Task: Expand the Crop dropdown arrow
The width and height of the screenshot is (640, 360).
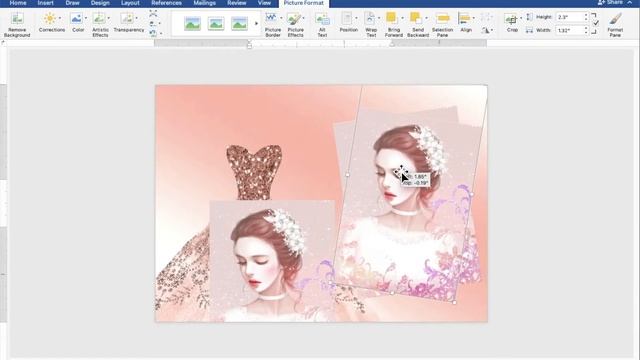Action: 521,18
